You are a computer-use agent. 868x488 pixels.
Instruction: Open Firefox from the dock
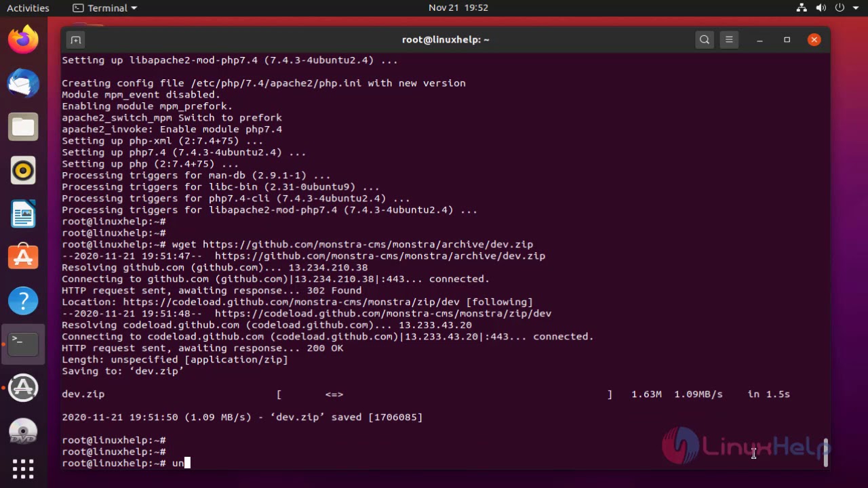[x=23, y=40]
